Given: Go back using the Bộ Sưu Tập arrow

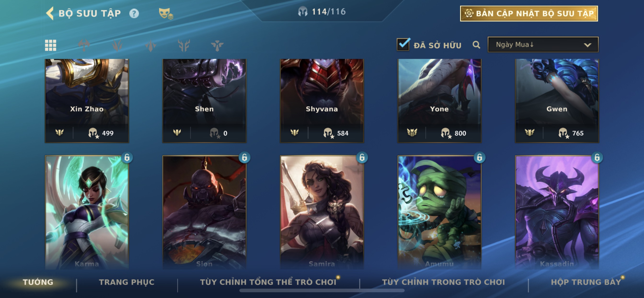Looking at the screenshot, I should click(x=50, y=13).
